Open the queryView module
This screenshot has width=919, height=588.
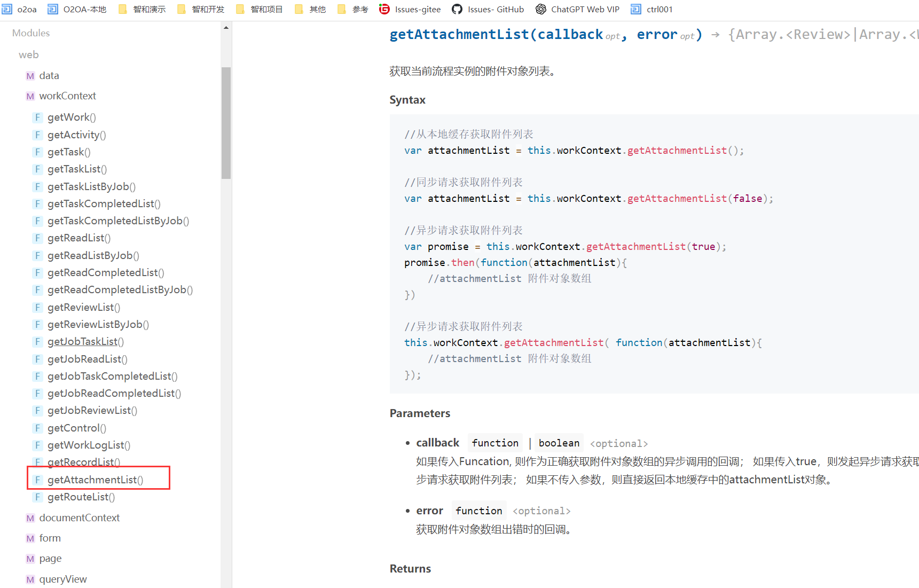pos(63,579)
